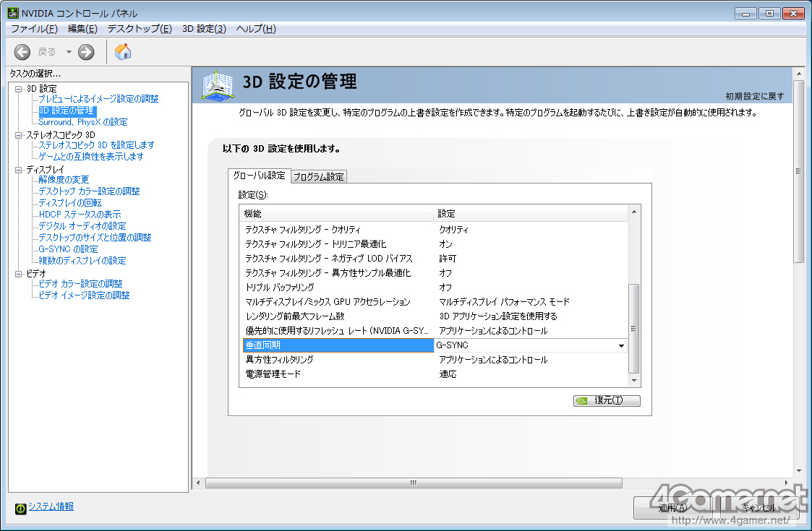
Task: Open HDCP ステータスの表示
Action: 80,215
